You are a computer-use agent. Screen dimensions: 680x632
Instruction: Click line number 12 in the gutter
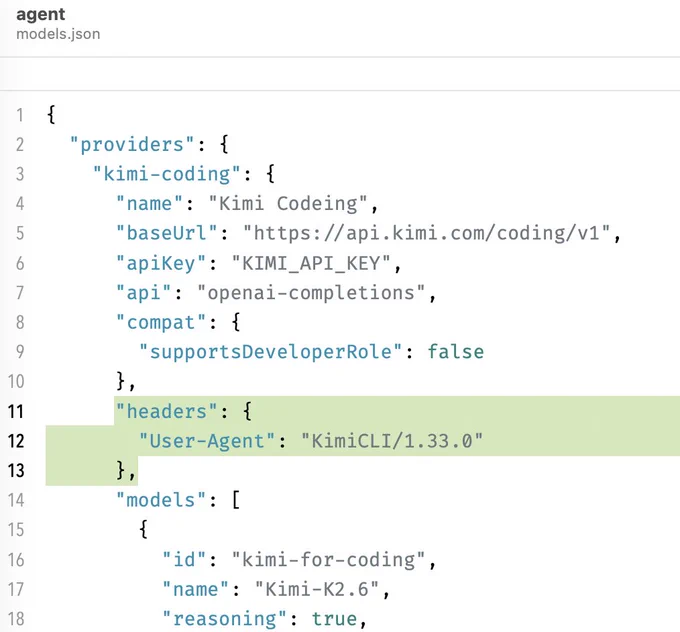pos(16,441)
